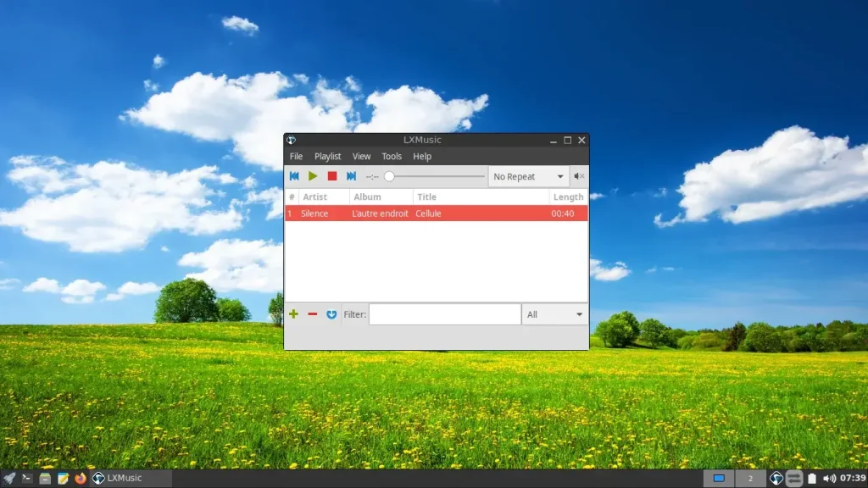Click the 07:39 clock in the taskbar

point(853,478)
